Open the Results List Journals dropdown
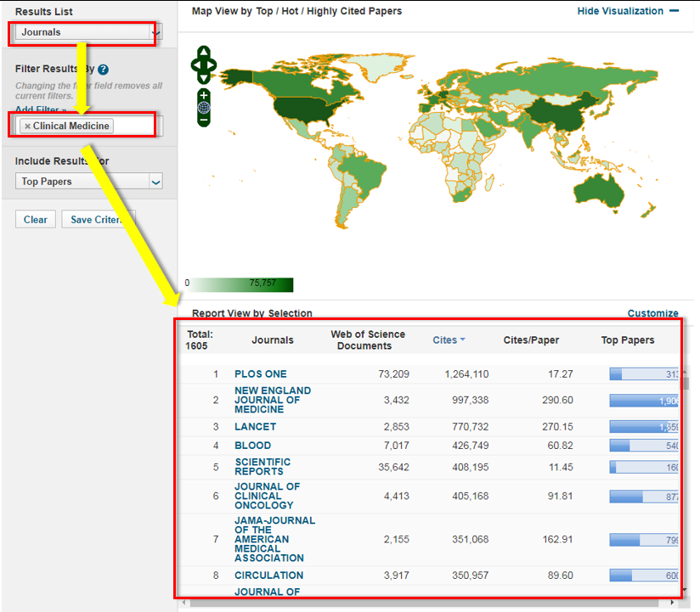The image size is (700, 612). pyautogui.click(x=89, y=32)
